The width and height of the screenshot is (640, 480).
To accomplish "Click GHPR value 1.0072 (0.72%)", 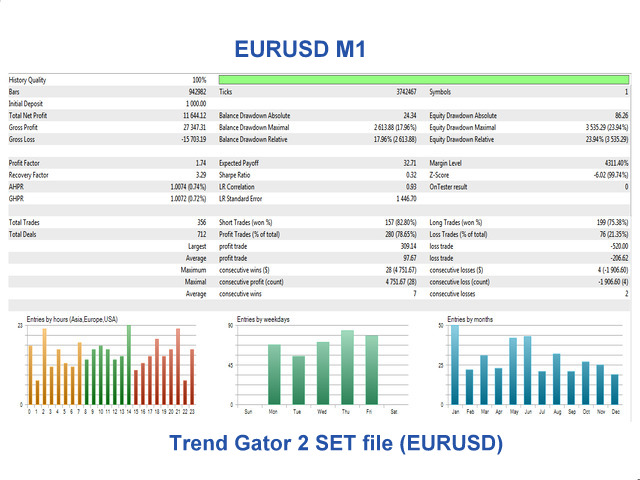I will 188,198.
